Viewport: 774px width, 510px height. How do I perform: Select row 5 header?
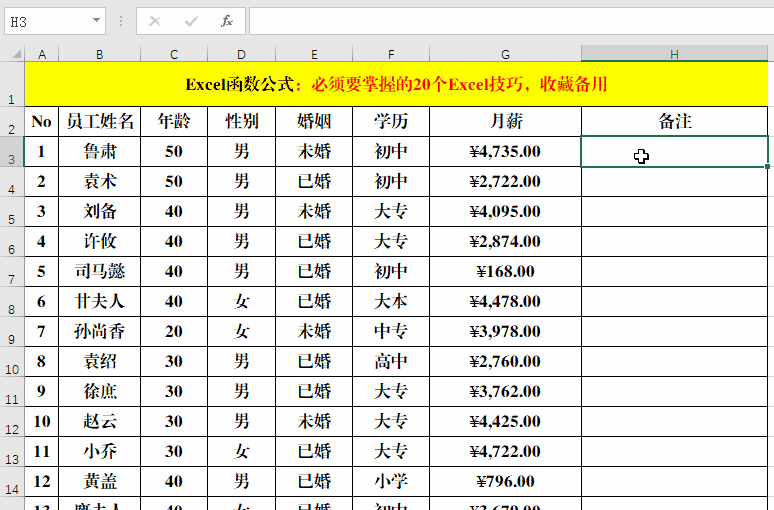(x=12, y=212)
